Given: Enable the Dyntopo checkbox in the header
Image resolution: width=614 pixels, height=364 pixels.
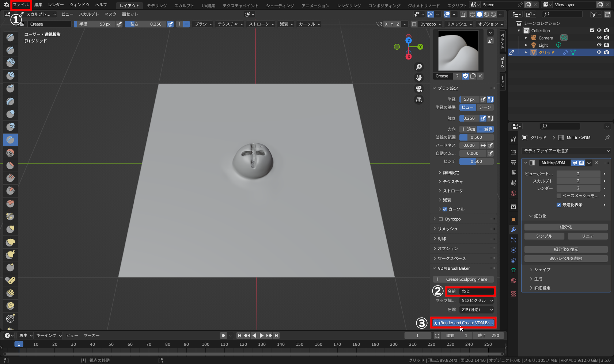Looking at the screenshot, I should (414, 24).
